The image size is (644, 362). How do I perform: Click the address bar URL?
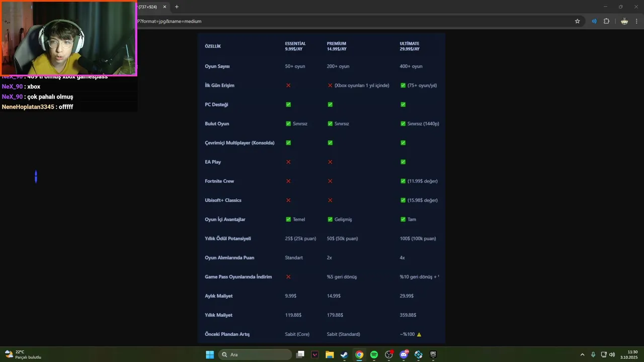pyautogui.click(x=169, y=21)
